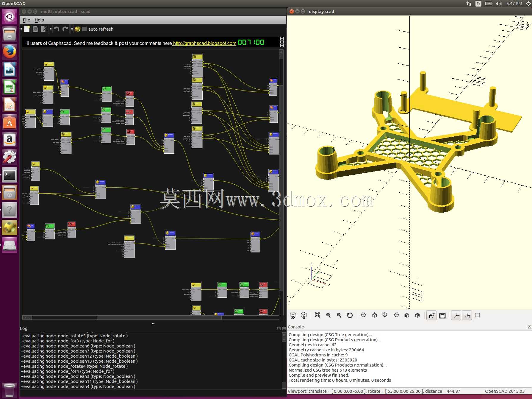Screen dimensions: 532x399
Task: Click the edit/save pencil icon in Graphscad toolbar
Action: click(44, 29)
